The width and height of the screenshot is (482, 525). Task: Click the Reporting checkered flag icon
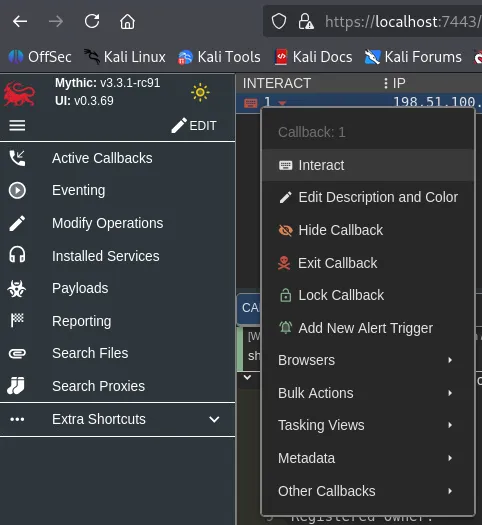point(17,320)
